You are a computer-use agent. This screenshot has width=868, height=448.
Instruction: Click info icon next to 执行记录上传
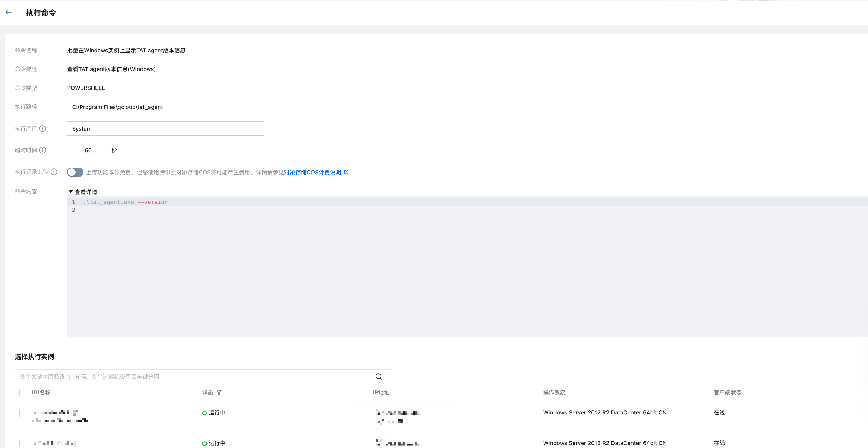[x=54, y=172]
